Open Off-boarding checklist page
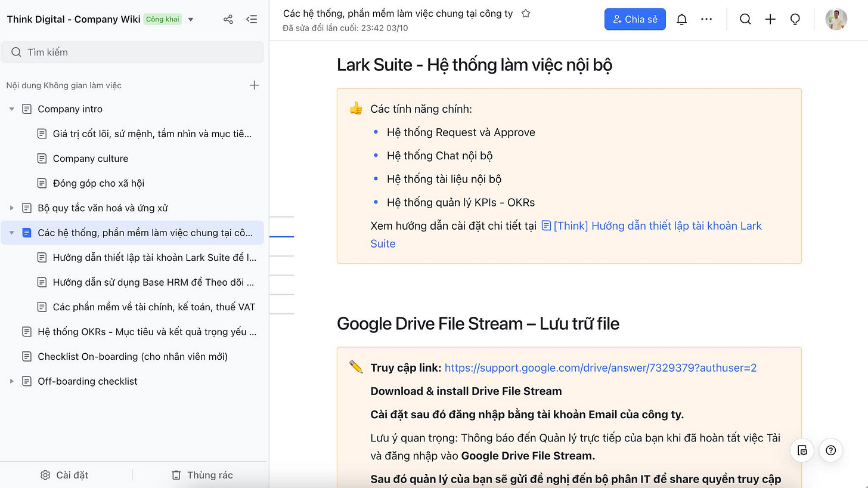The image size is (868, 488). [87, 381]
